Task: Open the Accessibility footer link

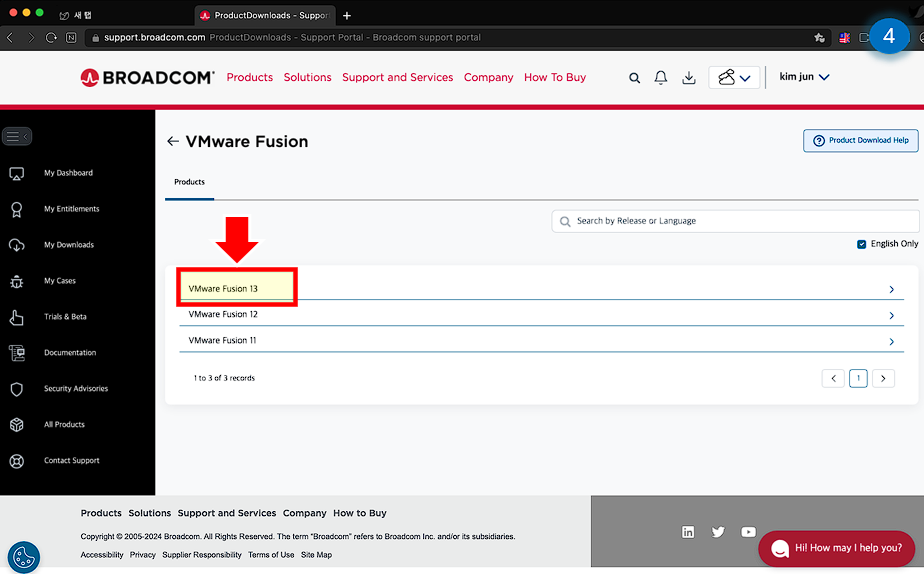Action: tap(102, 555)
